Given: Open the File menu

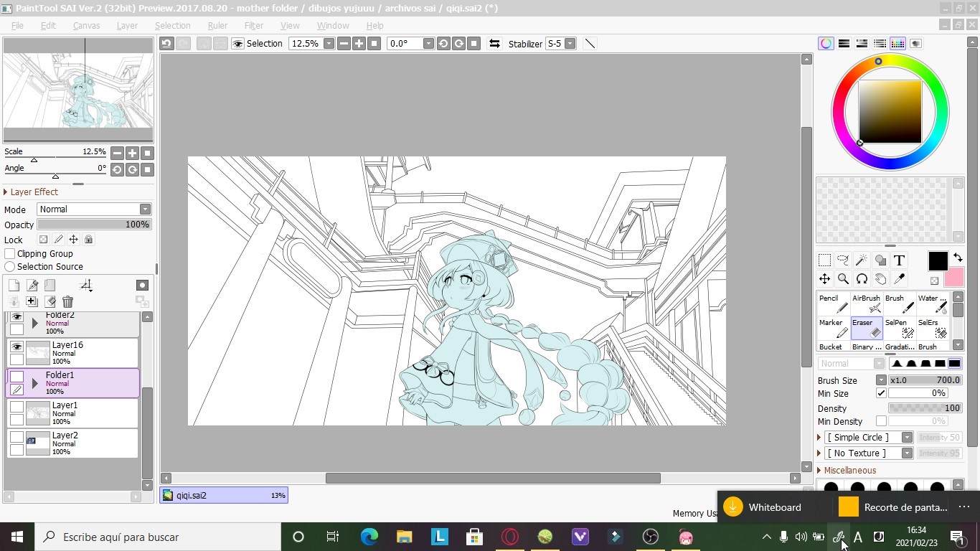Looking at the screenshot, I should (x=17, y=25).
